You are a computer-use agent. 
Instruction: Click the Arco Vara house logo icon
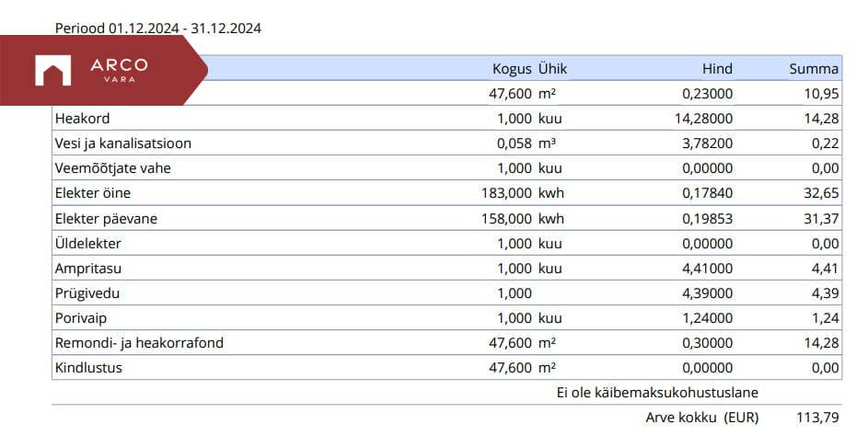52,71
